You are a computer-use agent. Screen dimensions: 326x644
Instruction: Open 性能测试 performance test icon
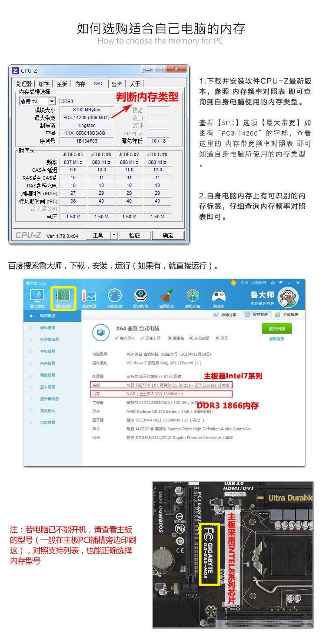[115, 299]
